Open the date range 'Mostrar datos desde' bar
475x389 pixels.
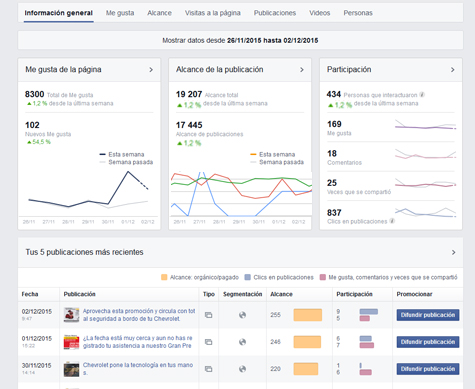(240, 40)
